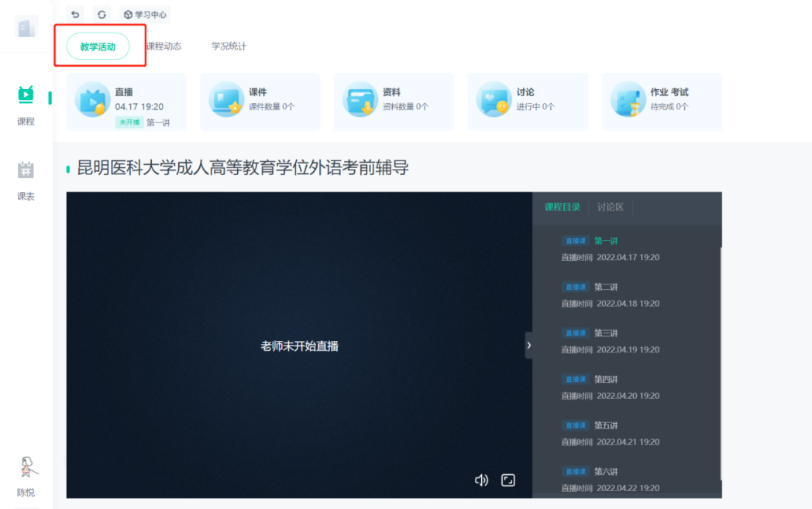Screen dimensions: 812x509
Task: Click the back arrow toolbar icon
Action: click(76, 15)
